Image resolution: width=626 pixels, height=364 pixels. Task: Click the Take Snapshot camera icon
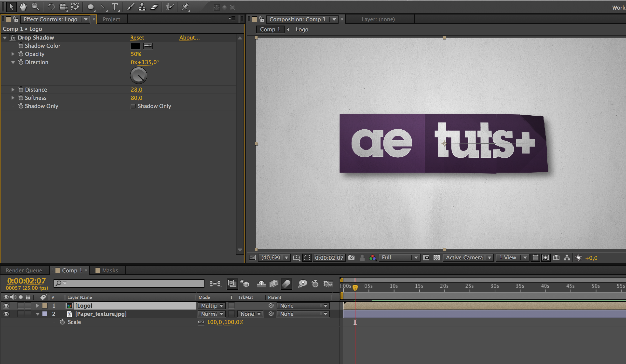351,257
